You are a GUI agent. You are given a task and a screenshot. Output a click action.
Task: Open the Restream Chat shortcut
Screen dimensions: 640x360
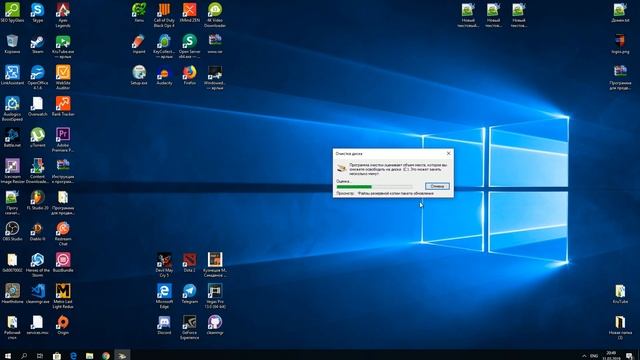tap(63, 233)
